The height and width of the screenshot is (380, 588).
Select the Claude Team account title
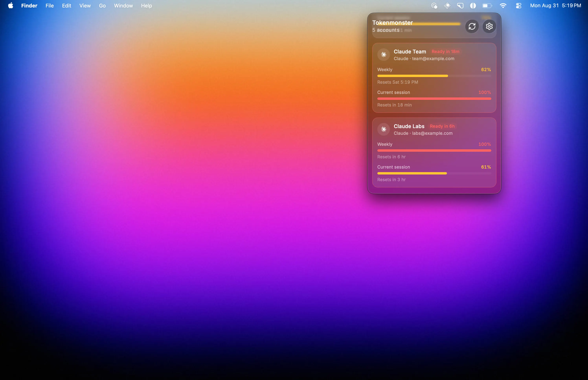point(410,51)
